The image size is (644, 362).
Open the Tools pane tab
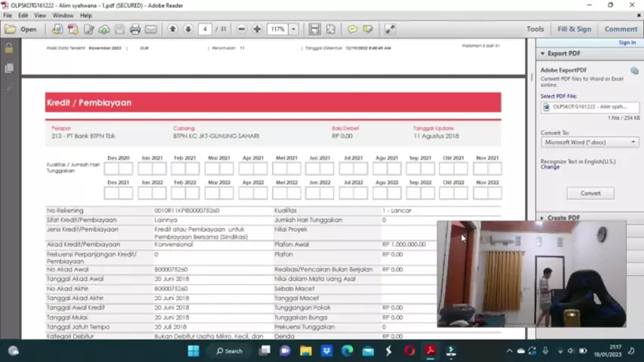tap(535, 29)
